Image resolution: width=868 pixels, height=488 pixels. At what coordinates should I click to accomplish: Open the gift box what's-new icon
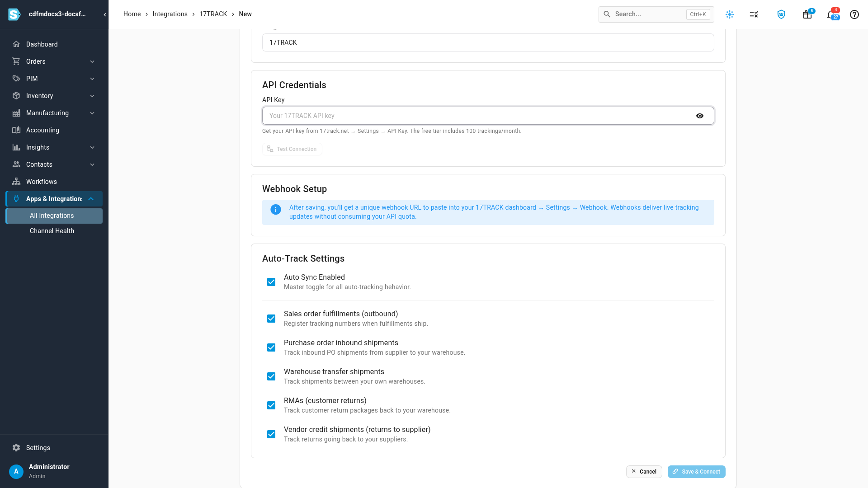[807, 14]
